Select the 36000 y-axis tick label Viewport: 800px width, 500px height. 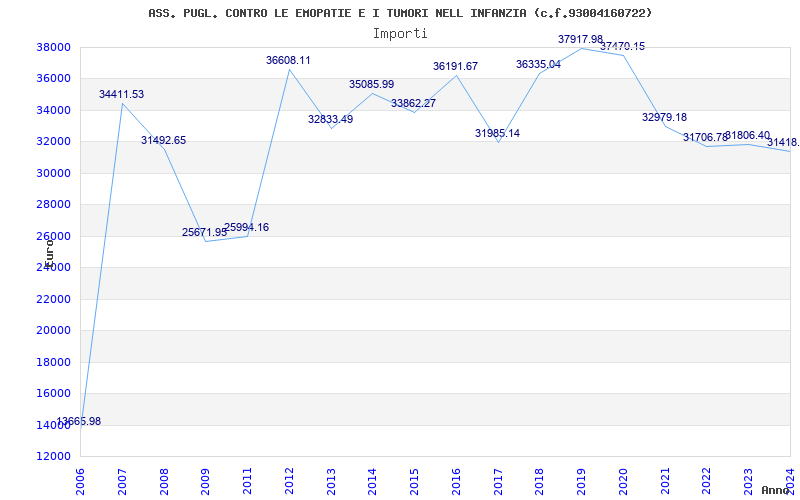[53, 79]
